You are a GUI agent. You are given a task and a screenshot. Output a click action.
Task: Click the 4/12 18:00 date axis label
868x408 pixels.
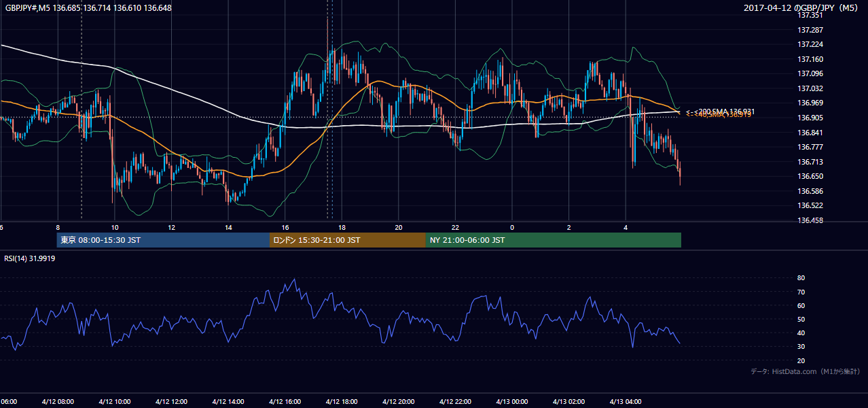point(342,402)
